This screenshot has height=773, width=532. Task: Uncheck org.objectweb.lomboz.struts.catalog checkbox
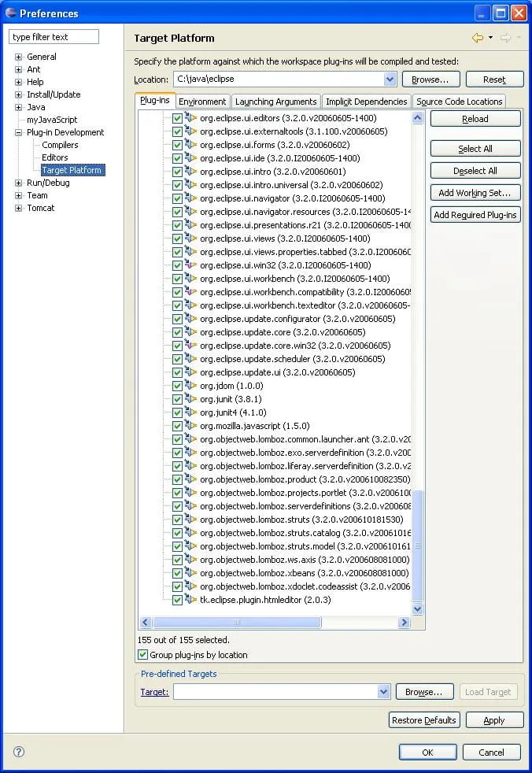pos(178,533)
